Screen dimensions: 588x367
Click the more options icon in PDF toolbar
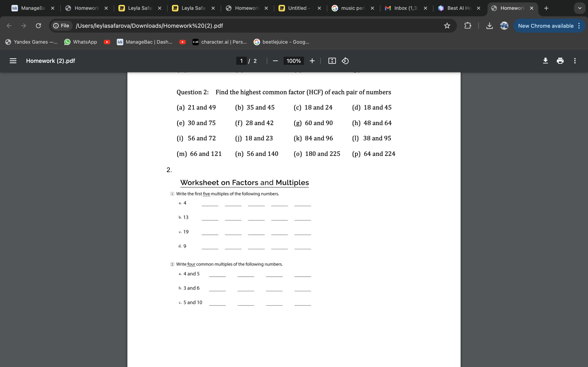pos(575,61)
